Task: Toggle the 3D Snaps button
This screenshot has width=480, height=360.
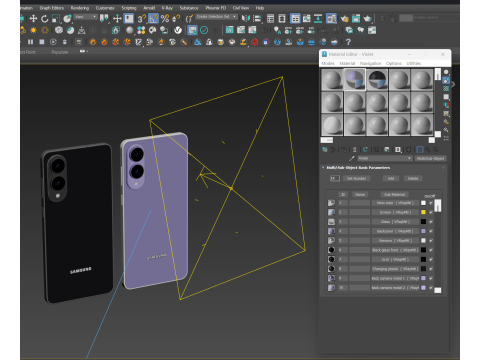Action: [141, 18]
